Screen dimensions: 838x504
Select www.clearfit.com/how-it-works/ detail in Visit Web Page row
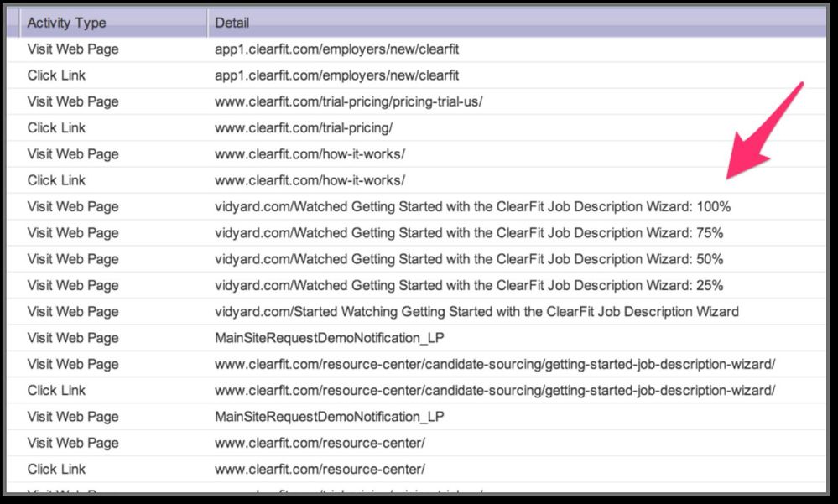[x=310, y=154]
